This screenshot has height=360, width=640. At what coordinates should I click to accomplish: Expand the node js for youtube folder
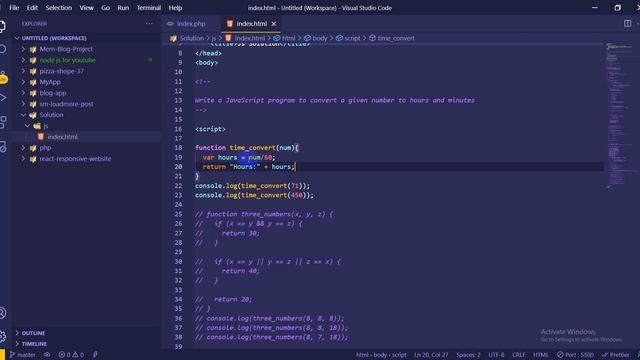pyautogui.click(x=23, y=60)
